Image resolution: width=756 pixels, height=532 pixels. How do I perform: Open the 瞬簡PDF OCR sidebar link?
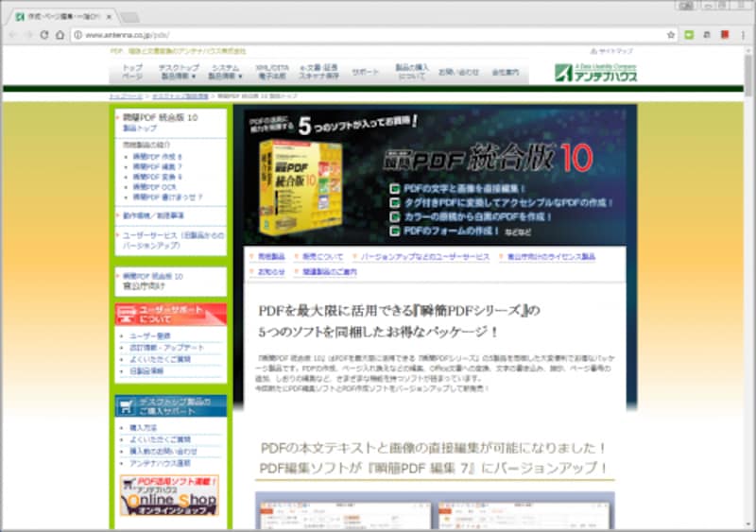pyautogui.click(x=154, y=187)
